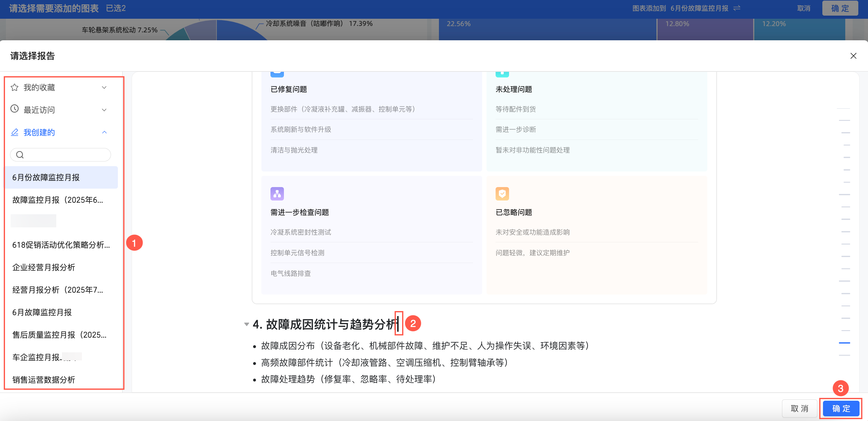Click text 电气线路排查
Image resolution: width=868 pixels, height=421 pixels.
pos(290,273)
